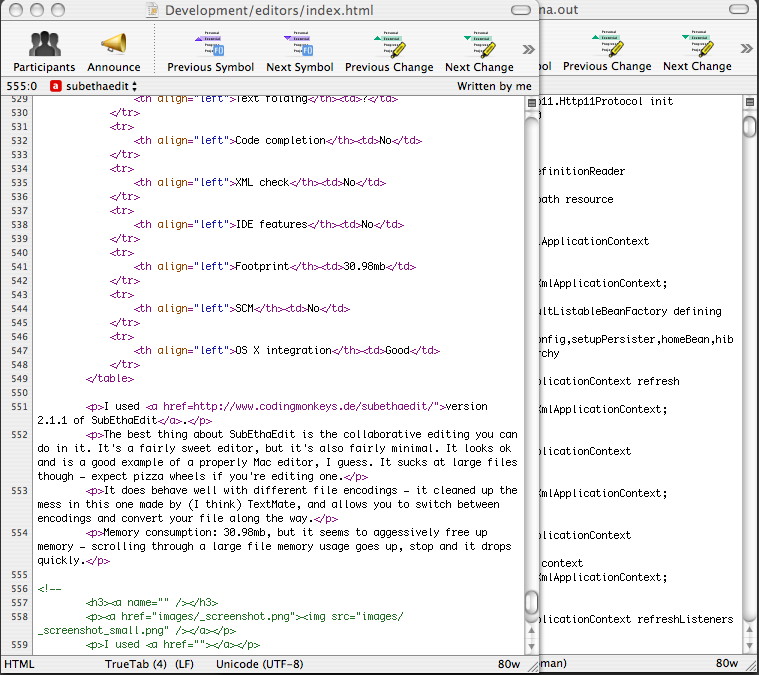Click Previous Change in the .out window

tap(607, 50)
